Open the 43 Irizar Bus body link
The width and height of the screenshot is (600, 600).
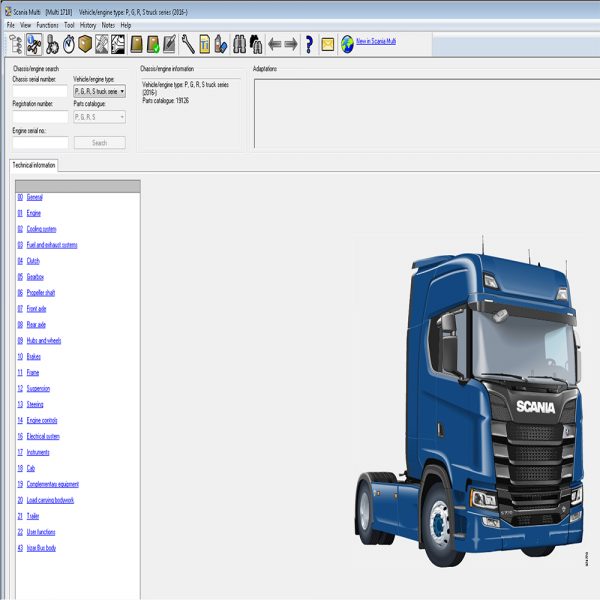click(37, 548)
